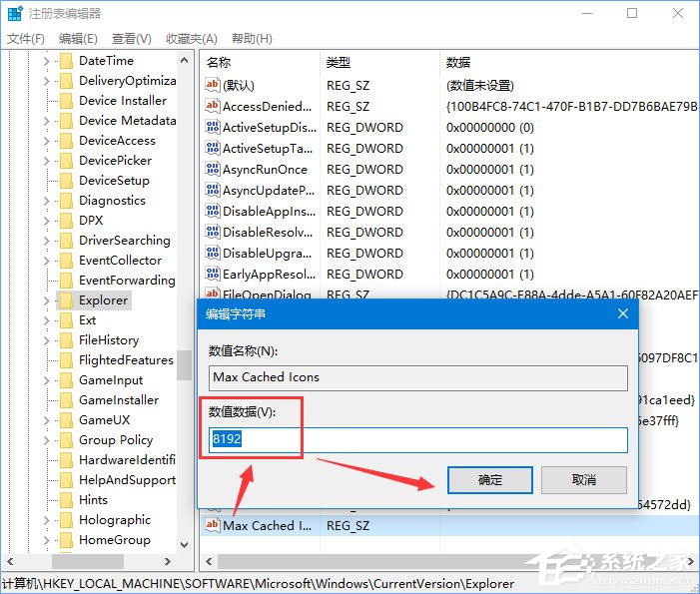Expand the DeviceAccess tree node
This screenshot has width=700, height=594.
point(46,141)
